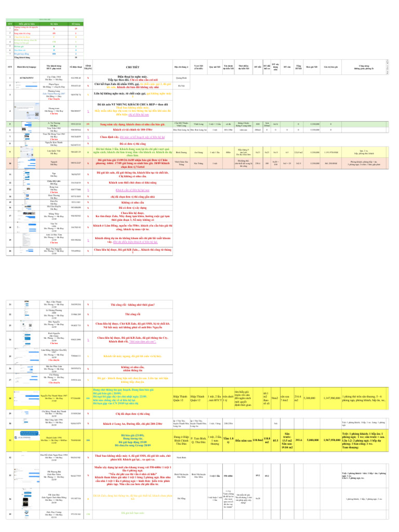
Task: Open underlined "Khách cần sẽ liên hệ lại sau"
Action: [132, 190]
